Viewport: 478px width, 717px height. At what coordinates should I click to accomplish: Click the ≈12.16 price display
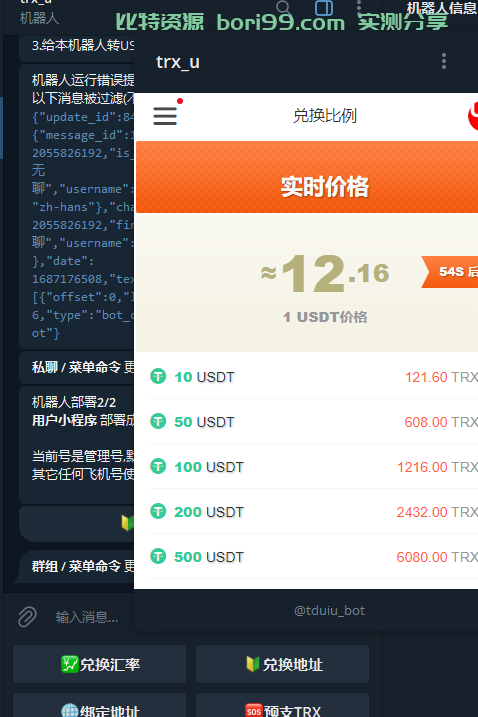click(x=325, y=273)
